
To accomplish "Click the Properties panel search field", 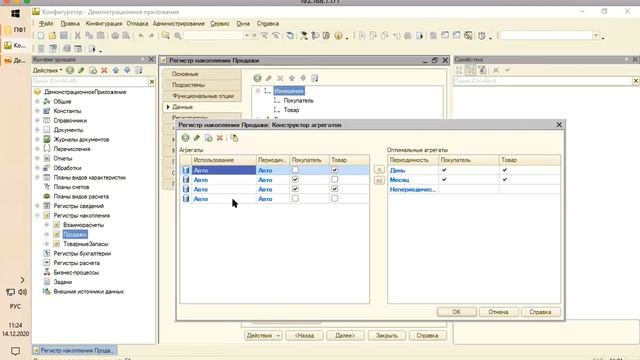I will [x=543, y=81].
